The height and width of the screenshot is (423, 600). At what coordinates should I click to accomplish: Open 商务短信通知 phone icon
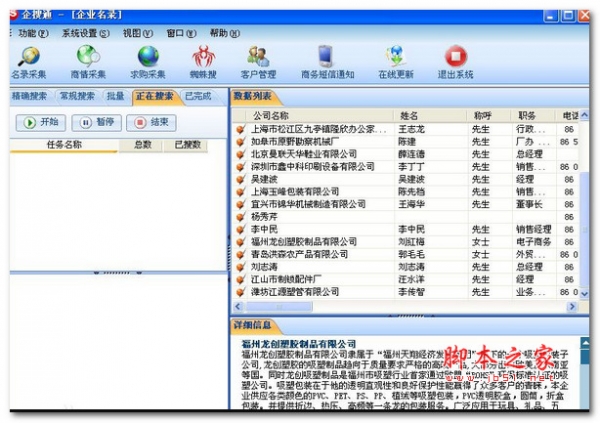point(328,62)
